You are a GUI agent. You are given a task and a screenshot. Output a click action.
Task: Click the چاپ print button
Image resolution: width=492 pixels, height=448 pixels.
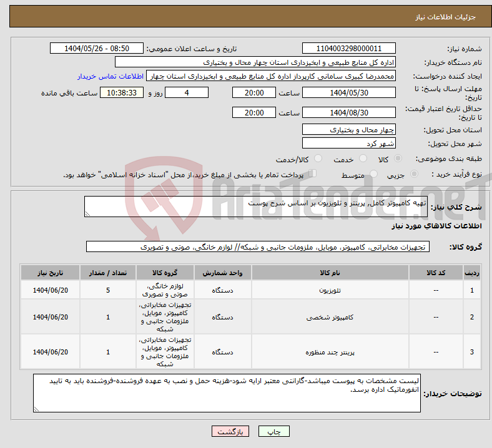[x=274, y=431]
